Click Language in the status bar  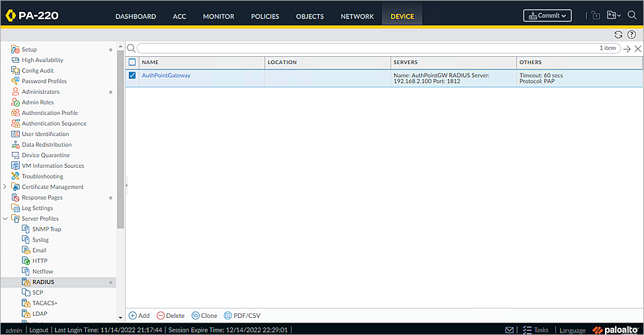coord(573,330)
